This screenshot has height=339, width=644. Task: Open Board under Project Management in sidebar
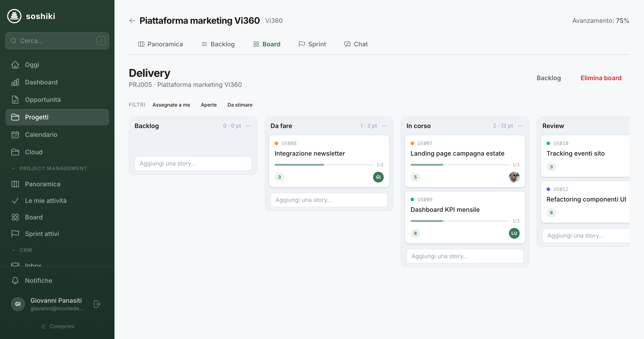point(57,217)
